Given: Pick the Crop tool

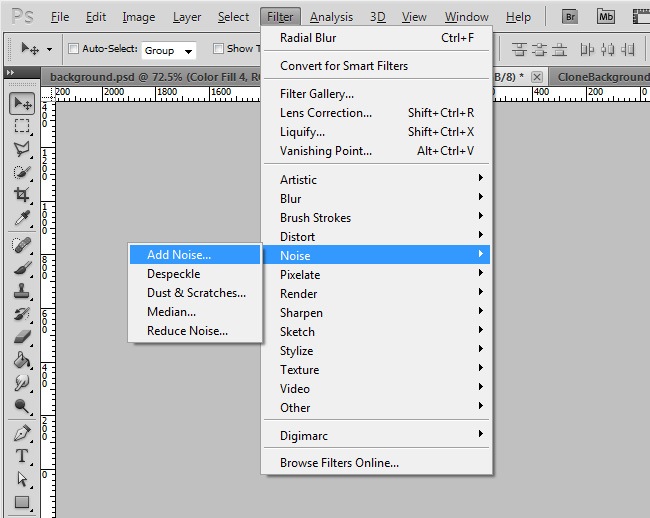Looking at the screenshot, I should click(22, 195).
